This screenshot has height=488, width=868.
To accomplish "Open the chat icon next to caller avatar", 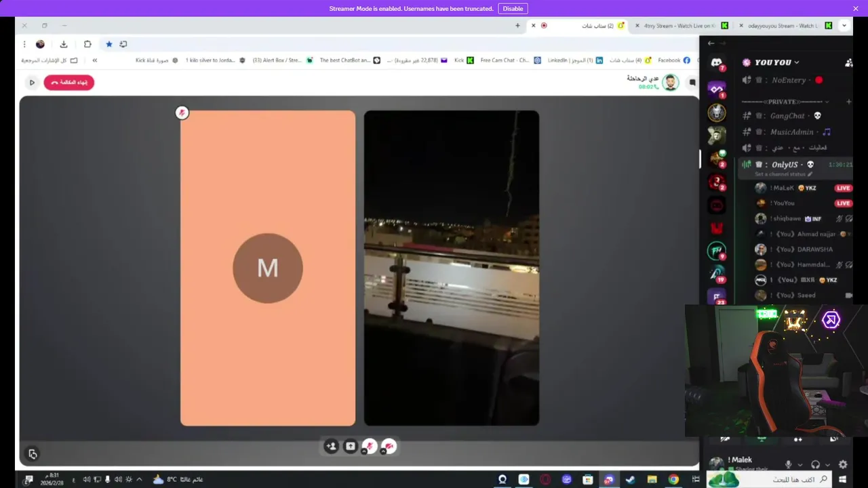I will pos(692,83).
